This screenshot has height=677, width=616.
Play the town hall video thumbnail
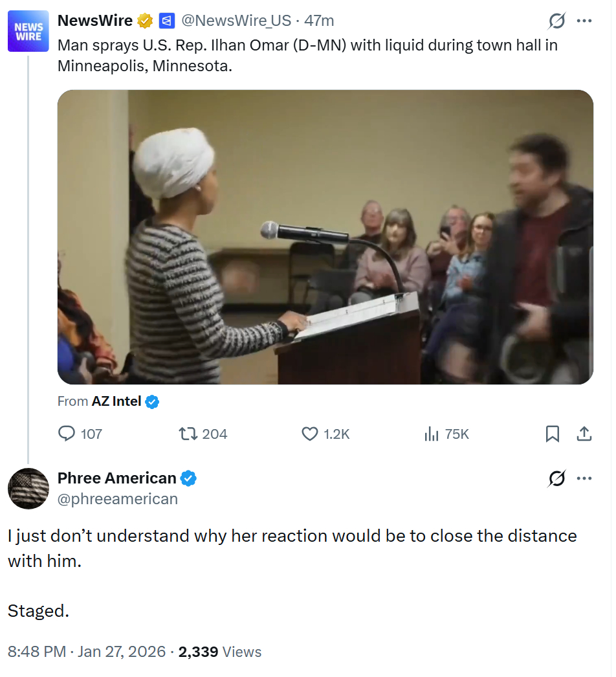pos(325,237)
